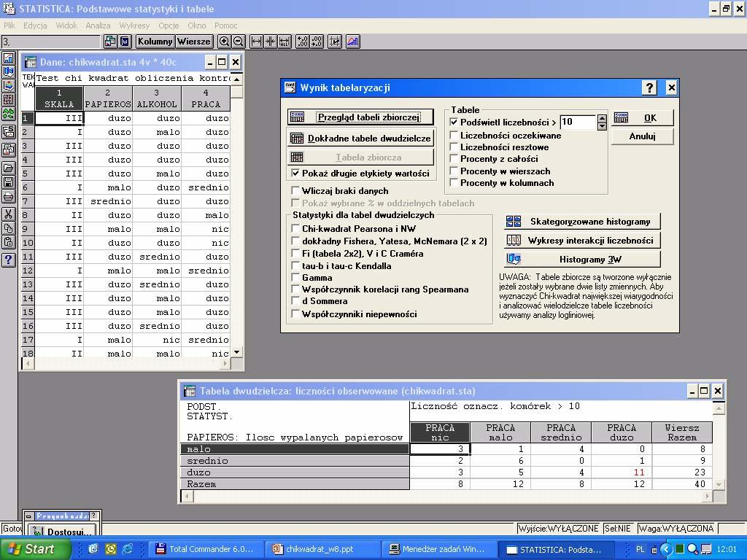Image resolution: width=747 pixels, height=560 pixels.
Task: Click the remove decimal place toolbar icon
Action: coord(317,42)
